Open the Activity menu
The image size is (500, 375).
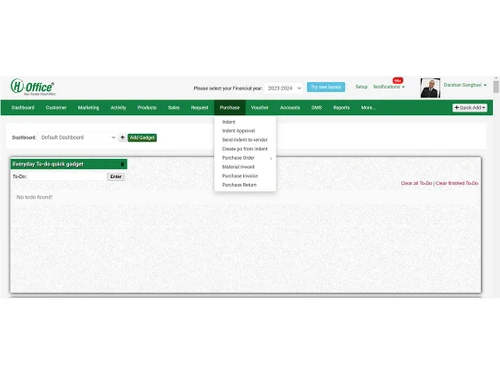(118, 108)
